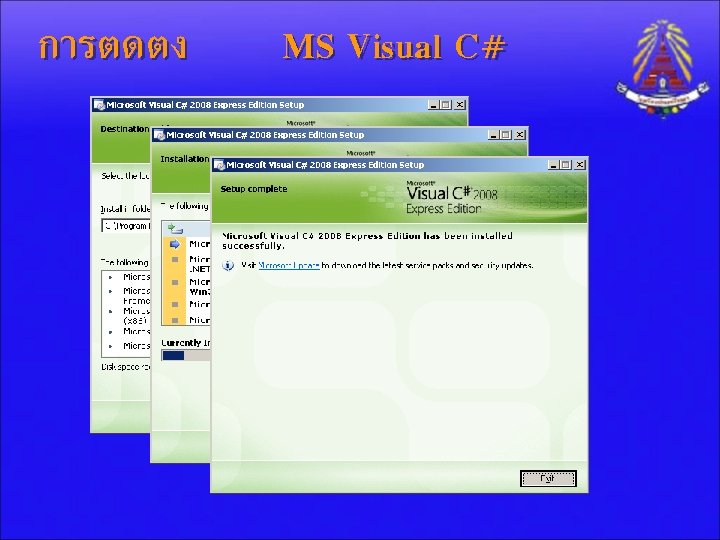Close the Installation progress window
720x540 pixels.
tap(520, 135)
